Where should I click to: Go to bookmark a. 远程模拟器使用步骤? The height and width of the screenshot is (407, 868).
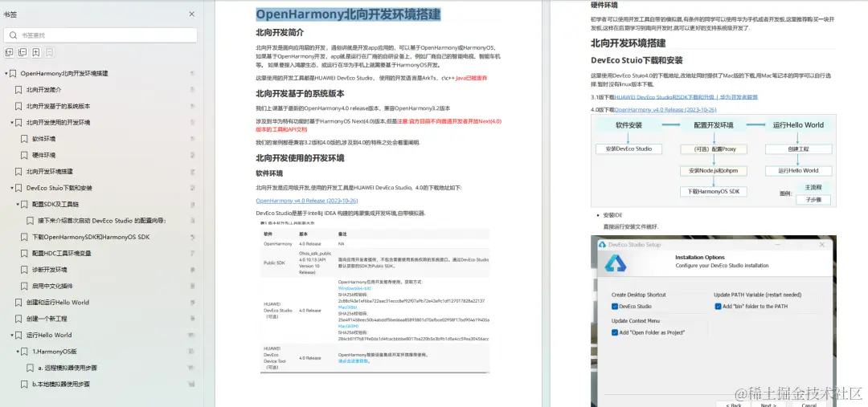[x=68, y=368]
